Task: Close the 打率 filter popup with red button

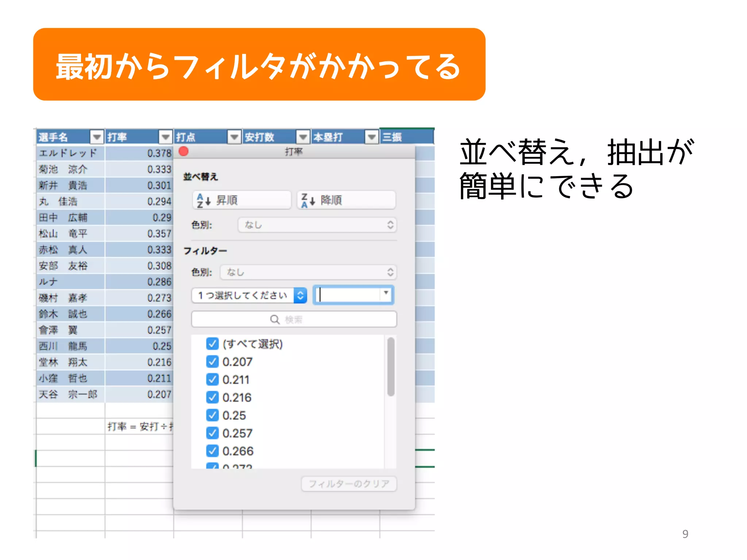Action: tap(184, 151)
